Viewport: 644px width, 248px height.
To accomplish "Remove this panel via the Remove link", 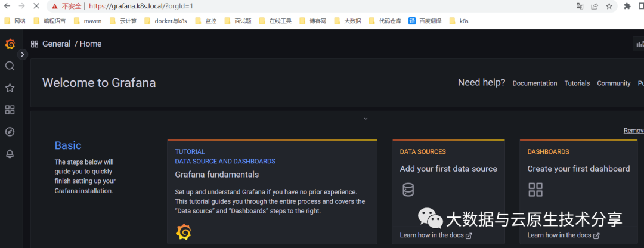I will pyautogui.click(x=634, y=131).
